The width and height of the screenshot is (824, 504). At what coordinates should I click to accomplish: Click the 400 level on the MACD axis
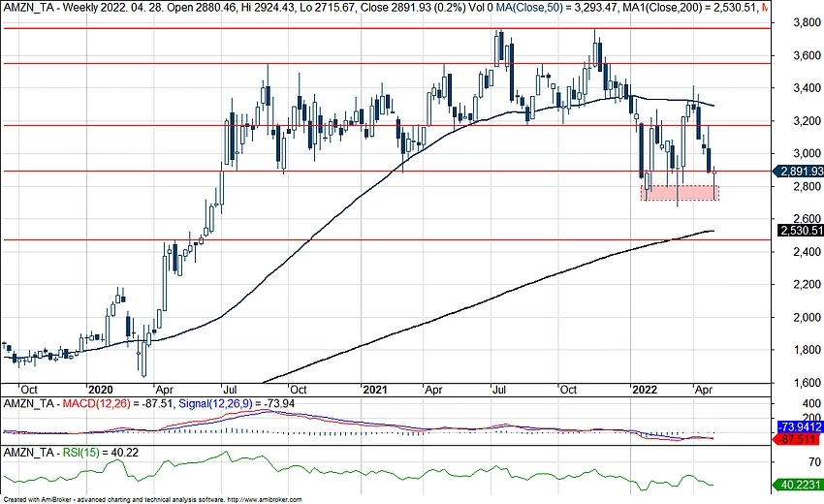coord(812,403)
